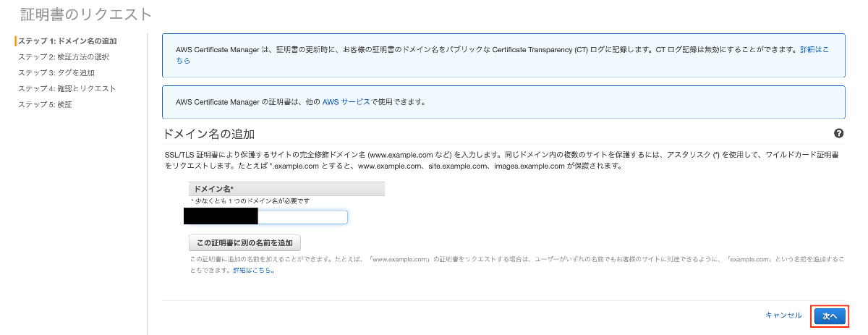
Task: Select ステップ 5: 検証
Action: [x=45, y=105]
